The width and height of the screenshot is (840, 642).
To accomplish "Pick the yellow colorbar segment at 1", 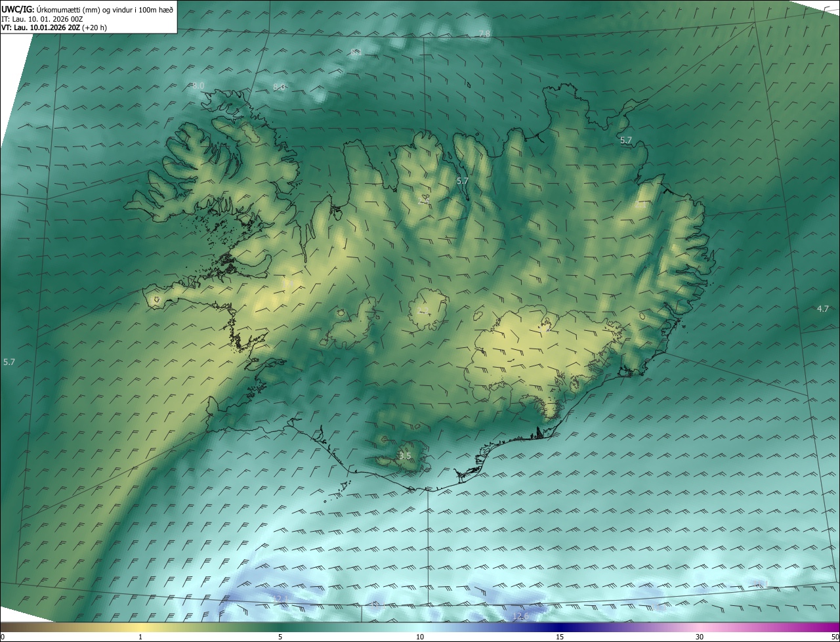I will tap(140, 627).
